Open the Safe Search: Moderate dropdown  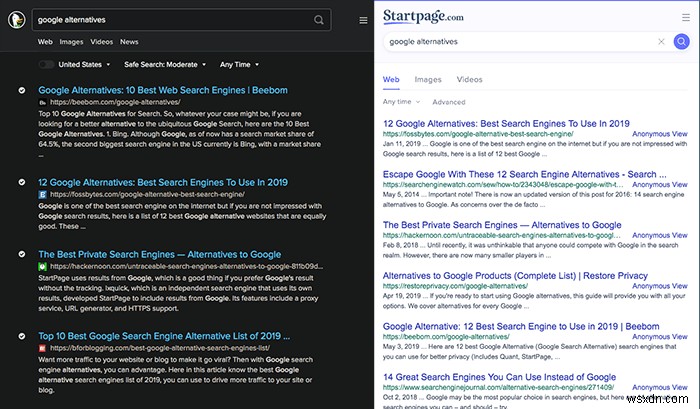tap(162, 64)
